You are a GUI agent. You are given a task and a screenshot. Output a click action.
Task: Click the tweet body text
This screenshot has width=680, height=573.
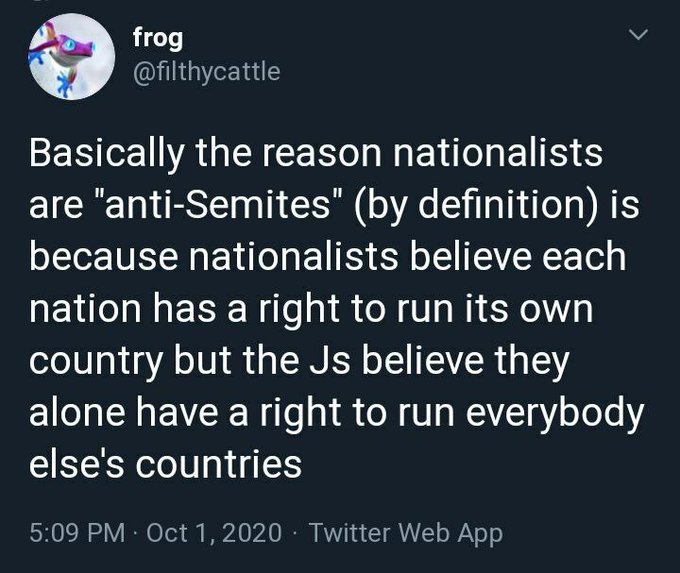tap(330, 310)
